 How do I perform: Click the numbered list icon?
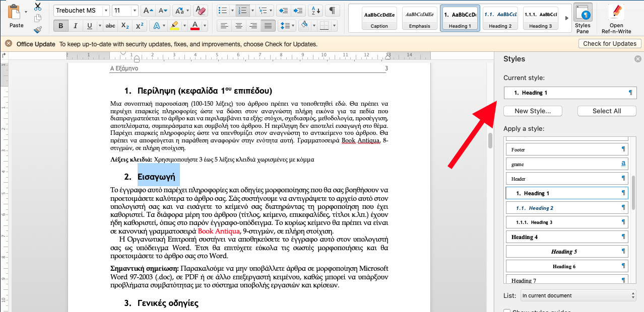coord(242,11)
